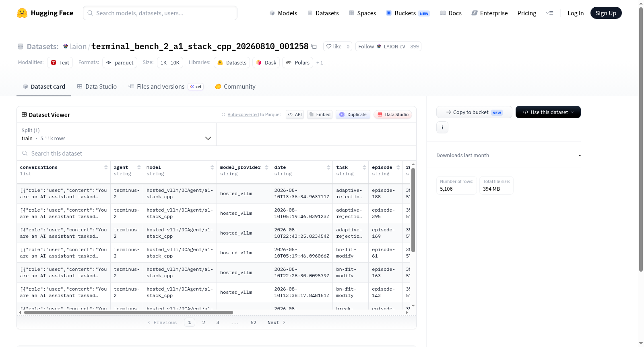Click the LAION eV organization avatar

click(379, 46)
